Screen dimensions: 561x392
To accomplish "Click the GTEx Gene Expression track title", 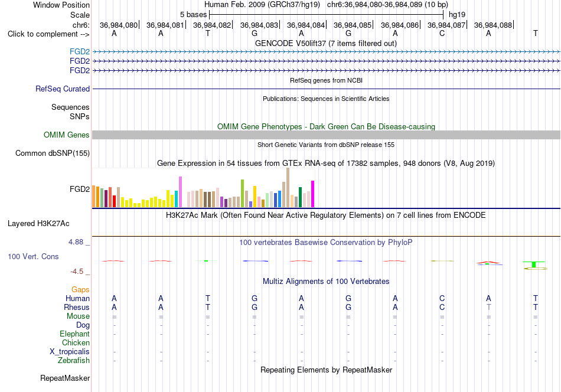I will click(x=326, y=164).
